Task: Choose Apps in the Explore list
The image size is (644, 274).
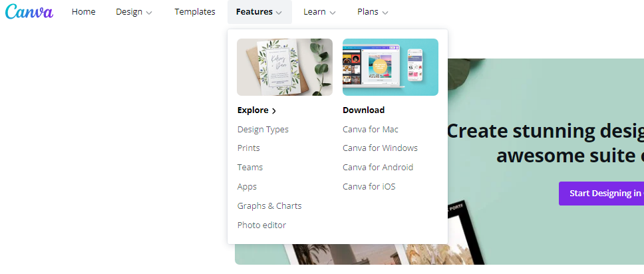Action: [x=247, y=186]
